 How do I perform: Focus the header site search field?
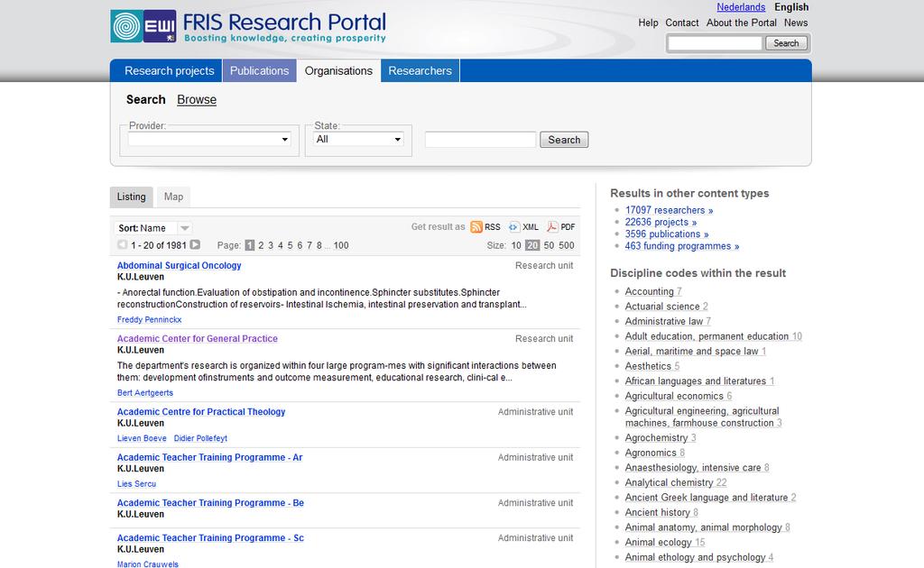(x=716, y=43)
